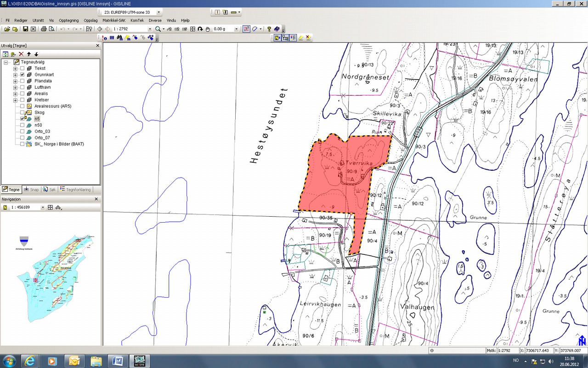
Task: Open the Fil menu
Action: pos(7,20)
